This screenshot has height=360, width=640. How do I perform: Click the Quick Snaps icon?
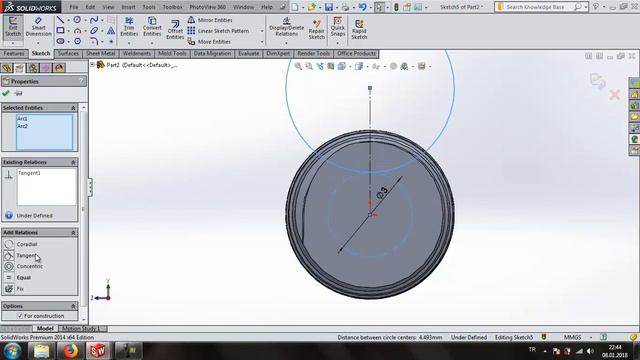[x=338, y=26]
